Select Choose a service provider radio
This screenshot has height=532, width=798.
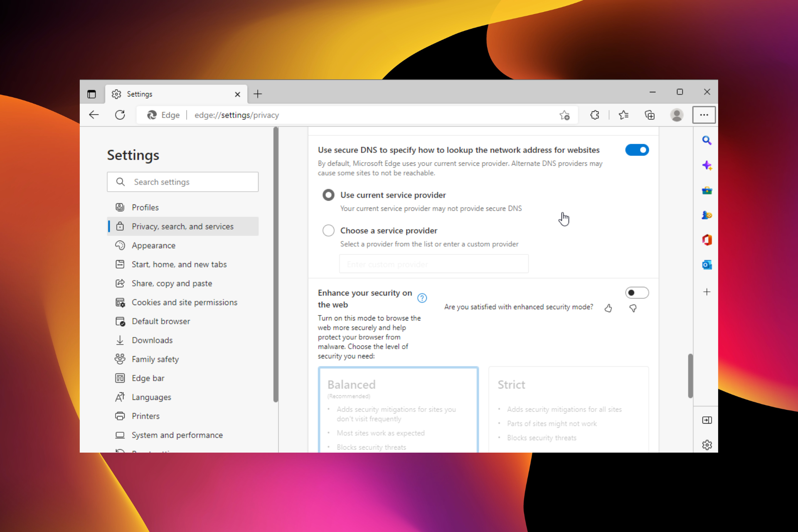coord(328,230)
